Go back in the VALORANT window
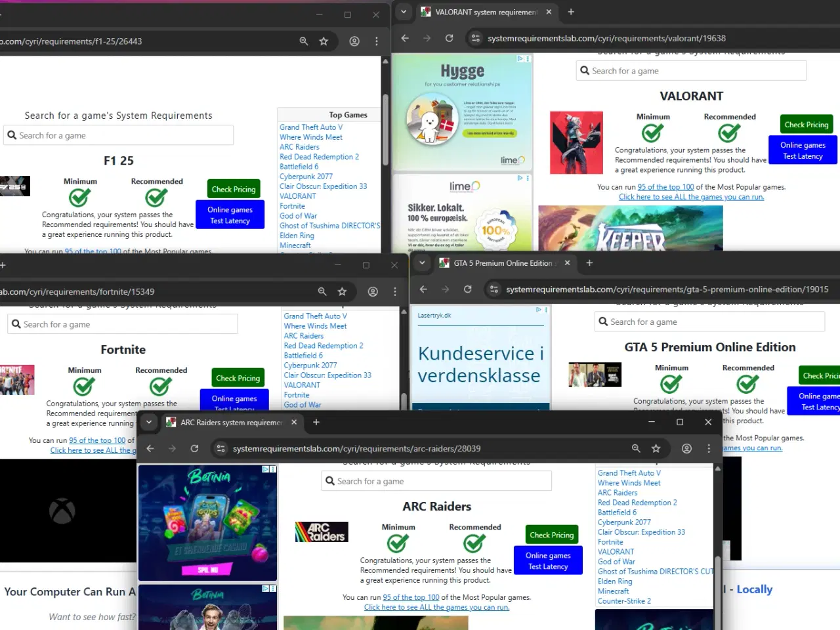The width and height of the screenshot is (840, 630). point(405,38)
